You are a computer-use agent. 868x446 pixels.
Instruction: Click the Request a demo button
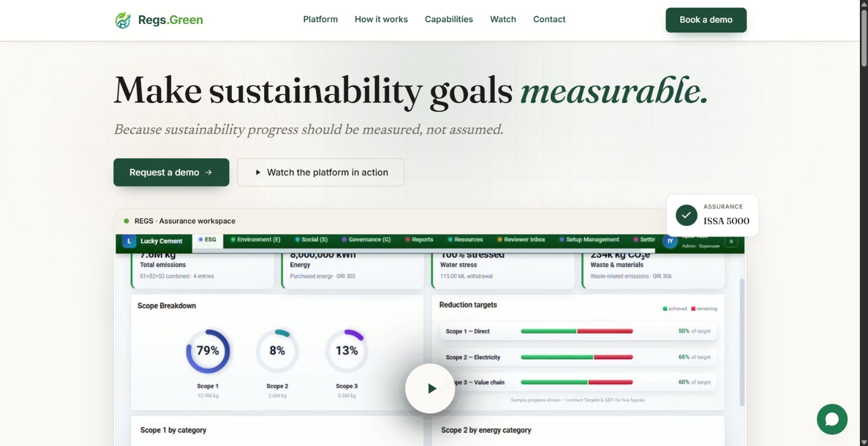(x=171, y=173)
